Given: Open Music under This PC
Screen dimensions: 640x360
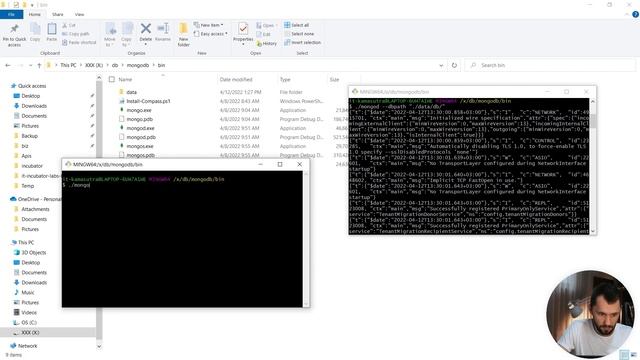Looking at the screenshot, I should tap(28, 293).
